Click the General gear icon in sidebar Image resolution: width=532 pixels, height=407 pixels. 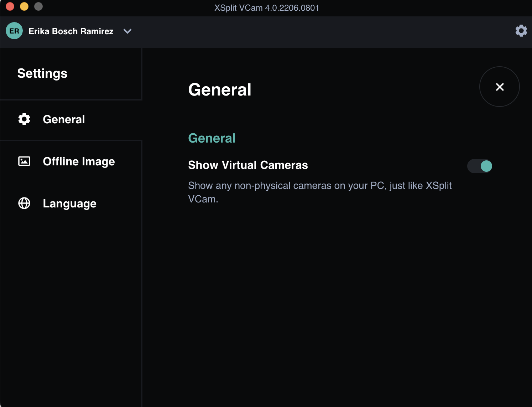coord(24,119)
